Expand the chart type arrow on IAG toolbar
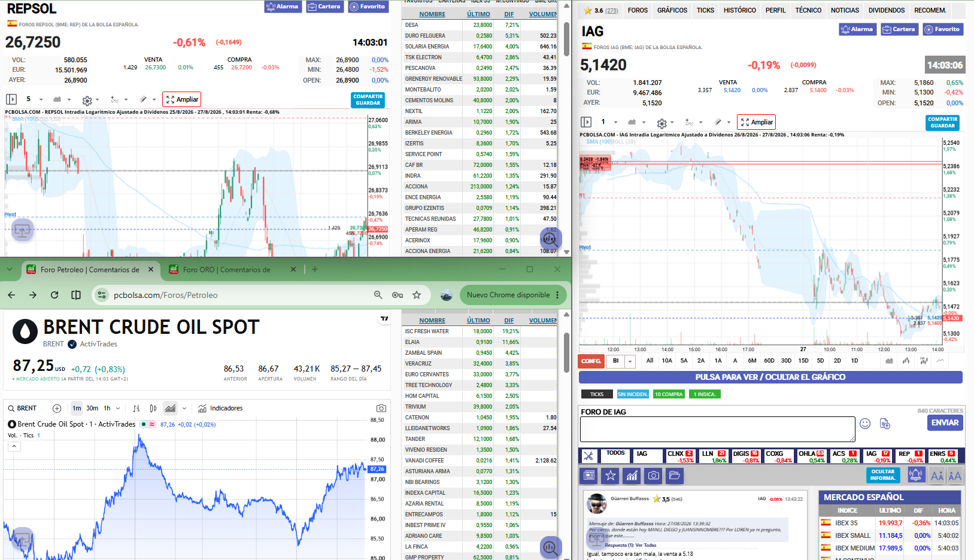 point(644,123)
